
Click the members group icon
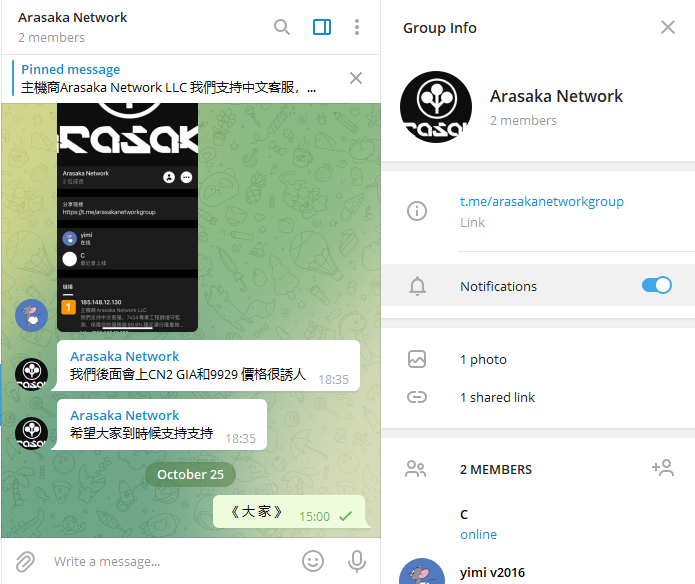coord(416,469)
